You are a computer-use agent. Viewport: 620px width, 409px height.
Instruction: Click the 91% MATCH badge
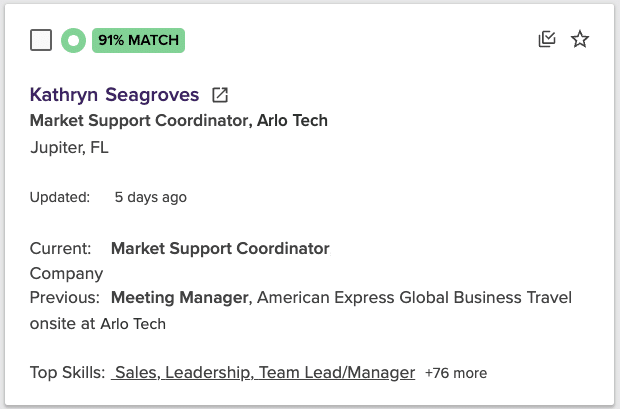tap(138, 40)
